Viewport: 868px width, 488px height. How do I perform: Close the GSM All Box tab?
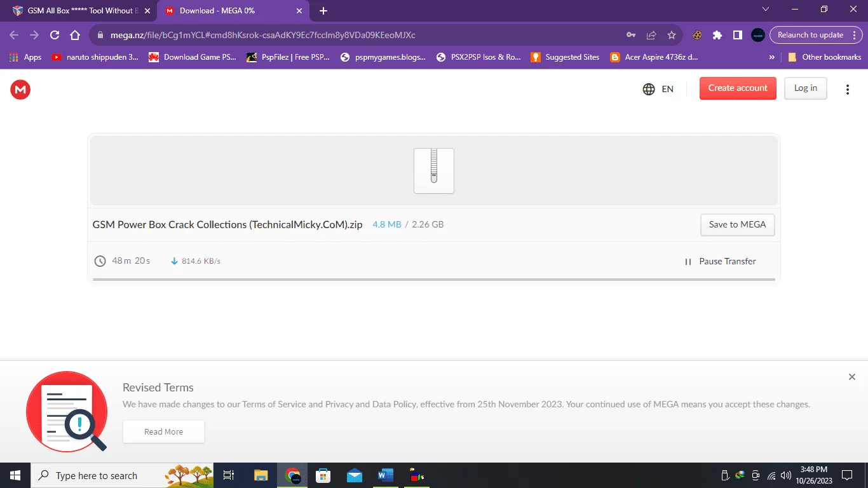click(147, 11)
